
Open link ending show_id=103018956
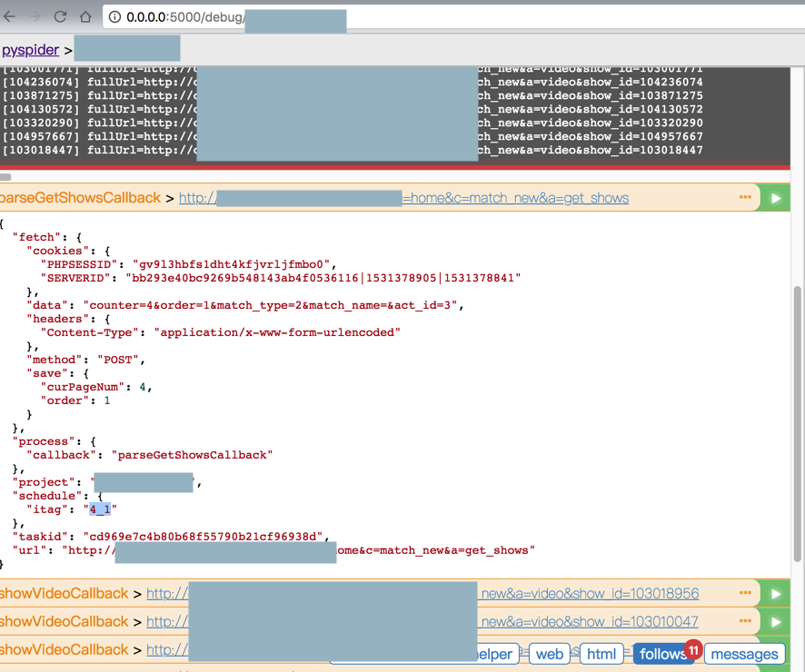[x=422, y=594]
